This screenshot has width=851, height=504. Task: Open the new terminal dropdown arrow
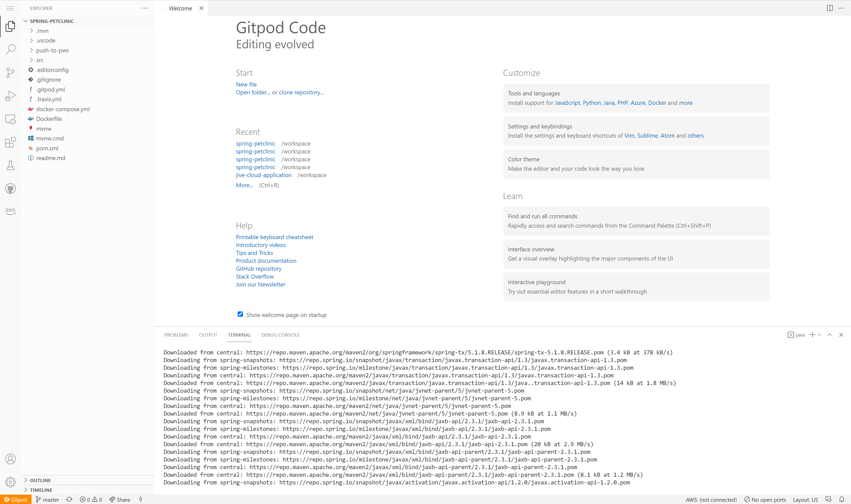pyautogui.click(x=819, y=335)
